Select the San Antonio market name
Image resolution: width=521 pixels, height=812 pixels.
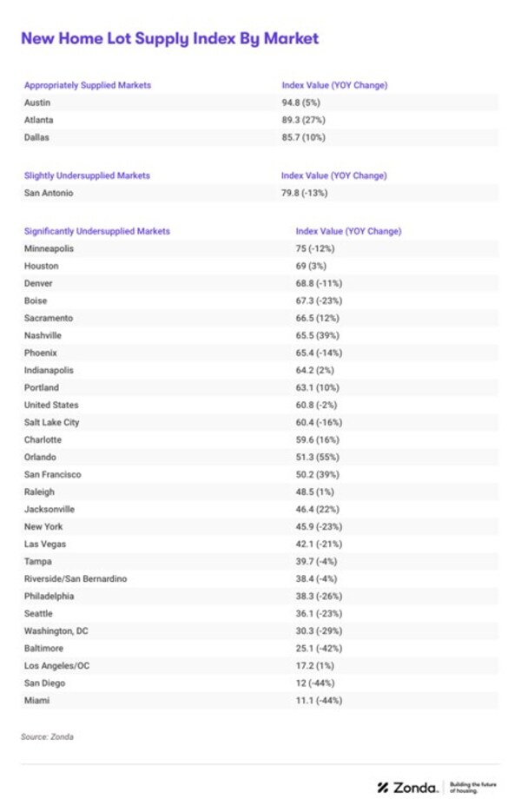click(49, 193)
